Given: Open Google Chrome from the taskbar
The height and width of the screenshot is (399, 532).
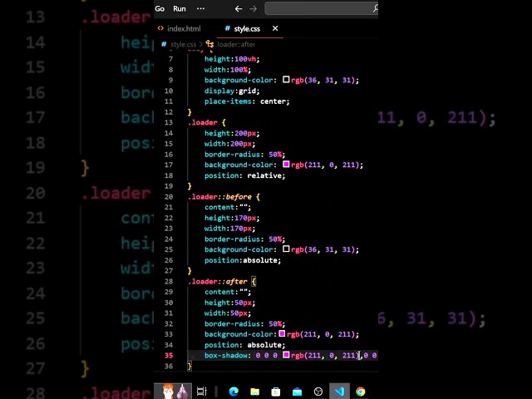Looking at the screenshot, I should click(x=361, y=392).
